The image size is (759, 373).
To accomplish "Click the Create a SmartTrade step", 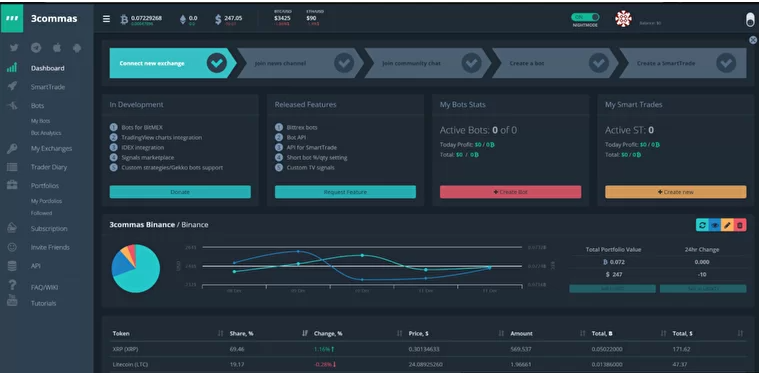I will (683, 63).
